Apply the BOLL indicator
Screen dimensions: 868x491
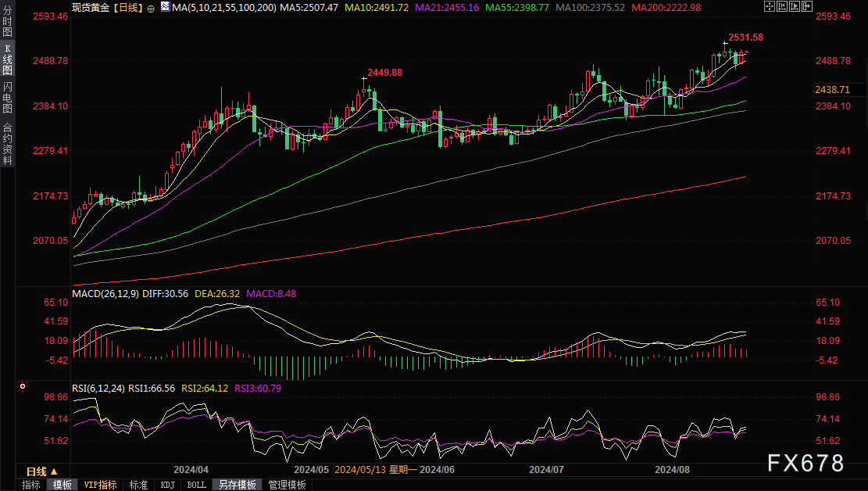point(196,485)
